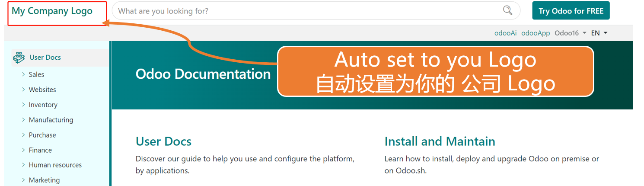Open Marketing in the sidebar
The width and height of the screenshot is (644, 186).
click(x=44, y=180)
